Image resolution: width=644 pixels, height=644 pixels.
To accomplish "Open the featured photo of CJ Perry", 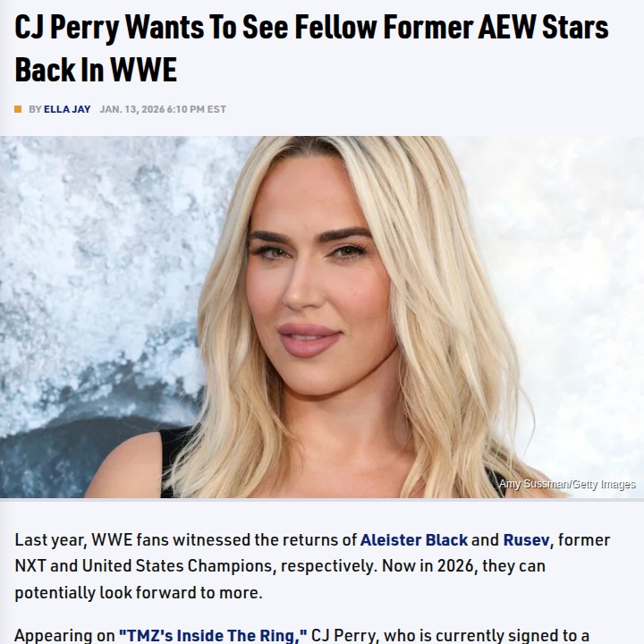I will pos(322,317).
